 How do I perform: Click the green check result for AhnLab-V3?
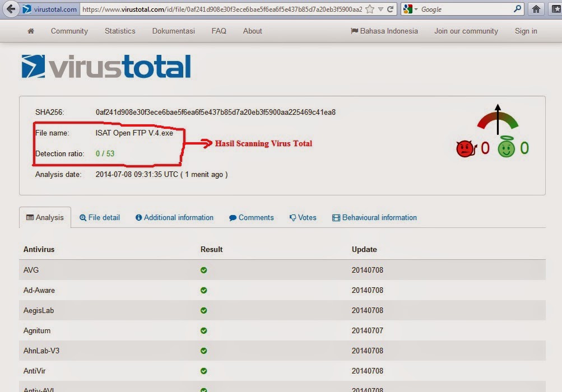[203, 351]
